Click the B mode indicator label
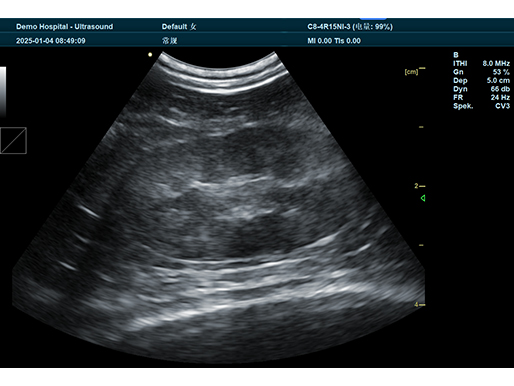This screenshot has width=514, height=386. click(456, 55)
